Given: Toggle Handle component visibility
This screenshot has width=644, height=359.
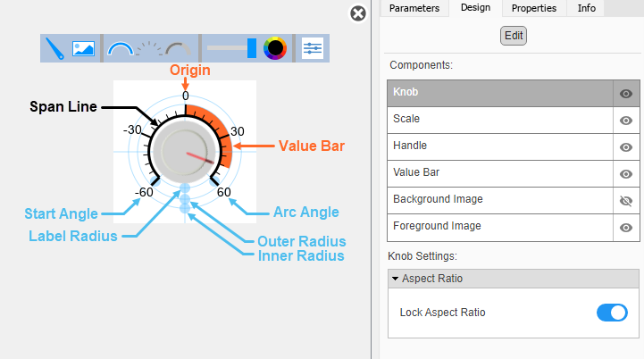Looking at the screenshot, I should [625, 146].
